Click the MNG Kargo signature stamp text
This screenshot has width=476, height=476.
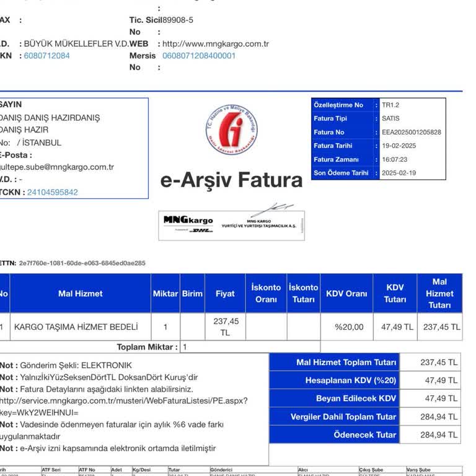click(258, 224)
